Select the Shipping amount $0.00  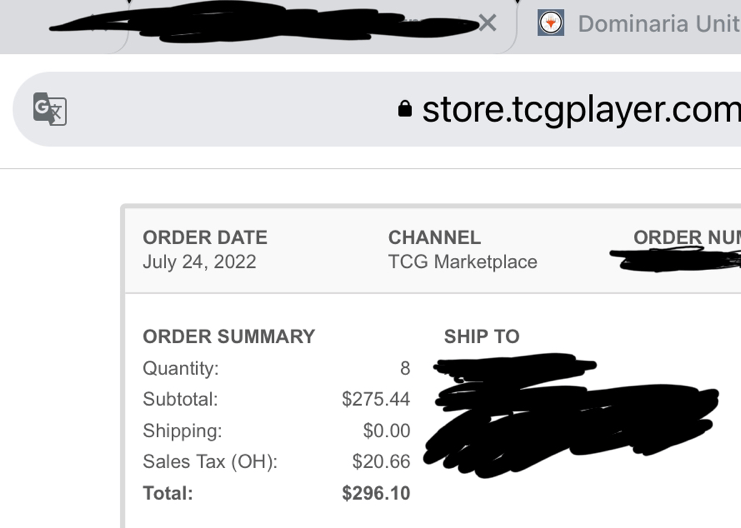(x=387, y=431)
